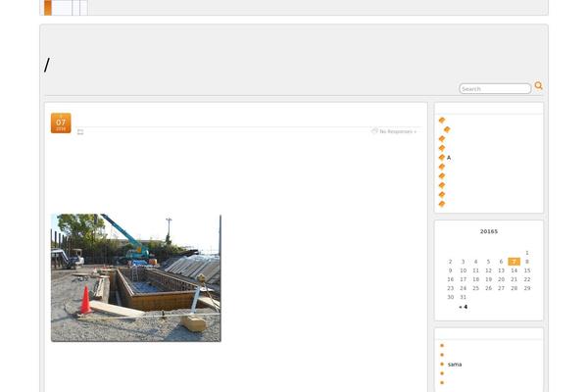Click calendar day 27
Viewport: 588px width, 392px height.
coord(501,288)
